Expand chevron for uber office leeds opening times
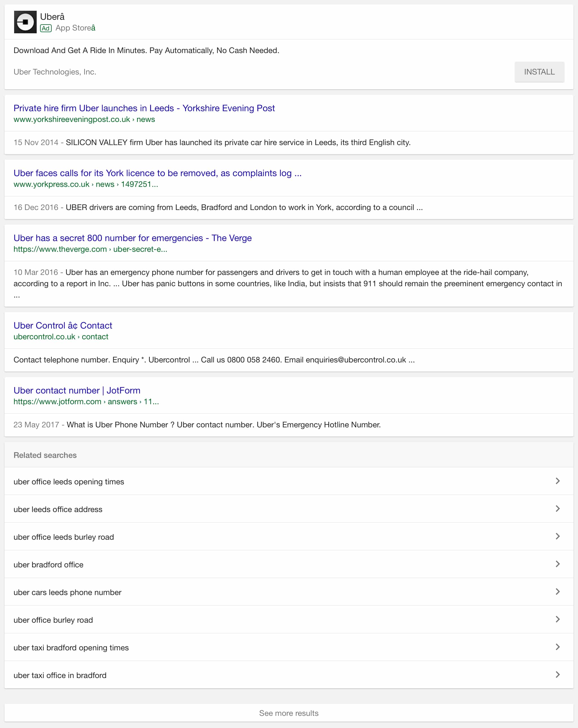578x728 pixels. tap(557, 481)
